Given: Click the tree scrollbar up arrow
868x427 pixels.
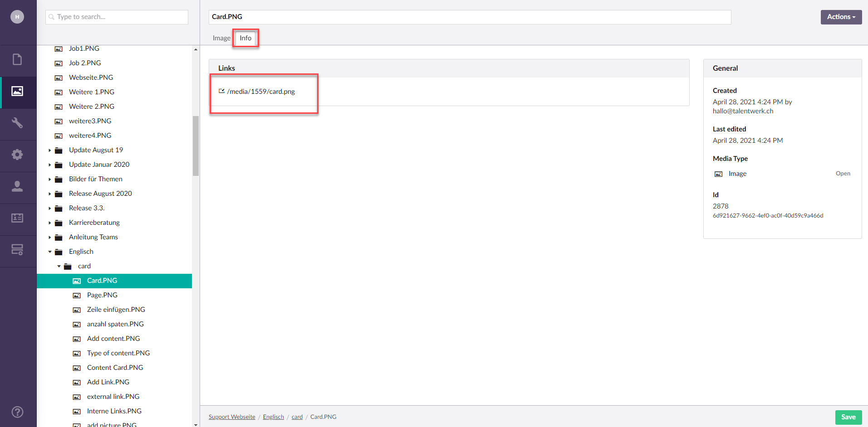Looking at the screenshot, I should [196, 49].
